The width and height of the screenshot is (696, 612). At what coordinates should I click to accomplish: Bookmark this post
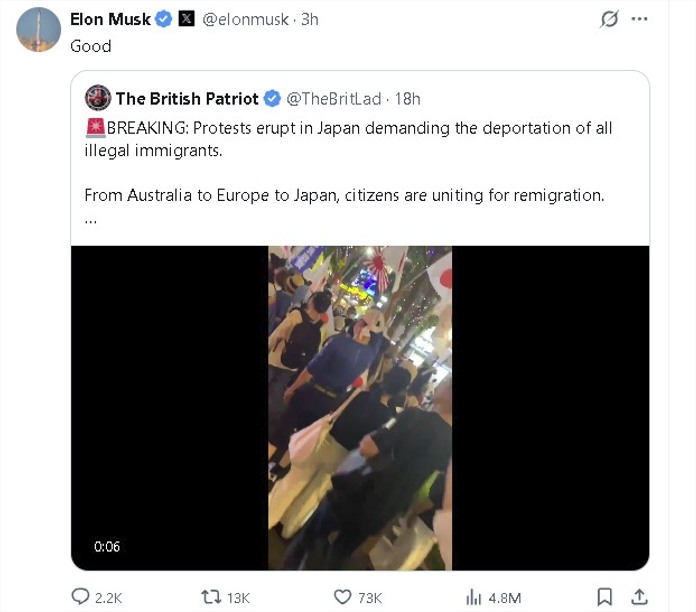pyautogui.click(x=605, y=597)
